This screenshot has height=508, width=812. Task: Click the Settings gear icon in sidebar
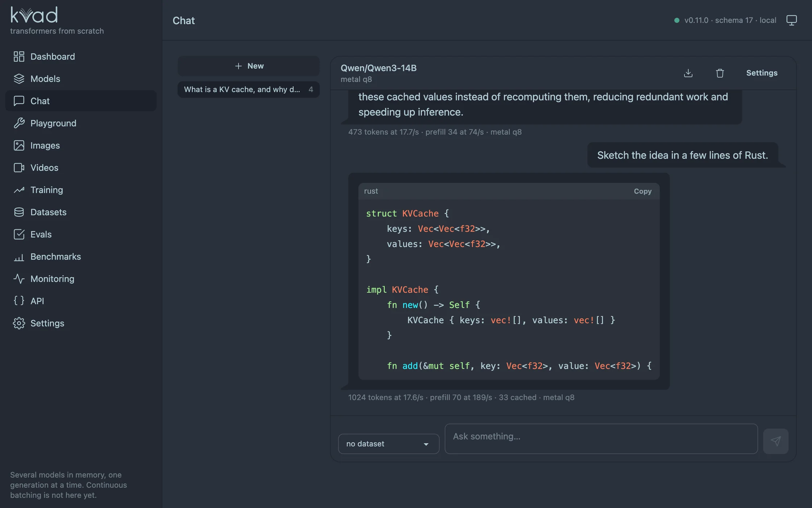19,323
